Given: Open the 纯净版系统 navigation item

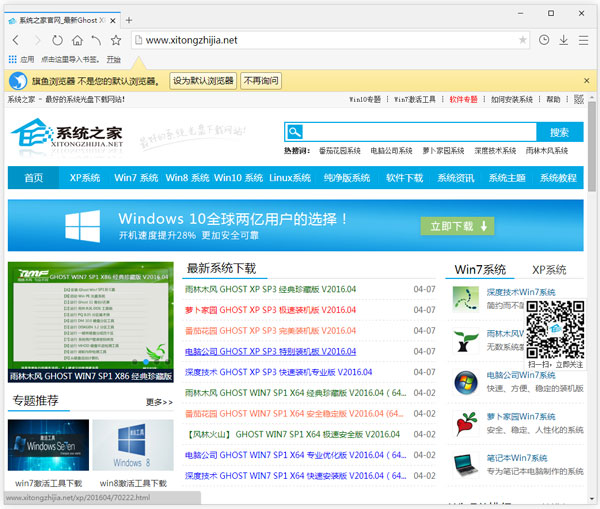Looking at the screenshot, I should pos(347,178).
